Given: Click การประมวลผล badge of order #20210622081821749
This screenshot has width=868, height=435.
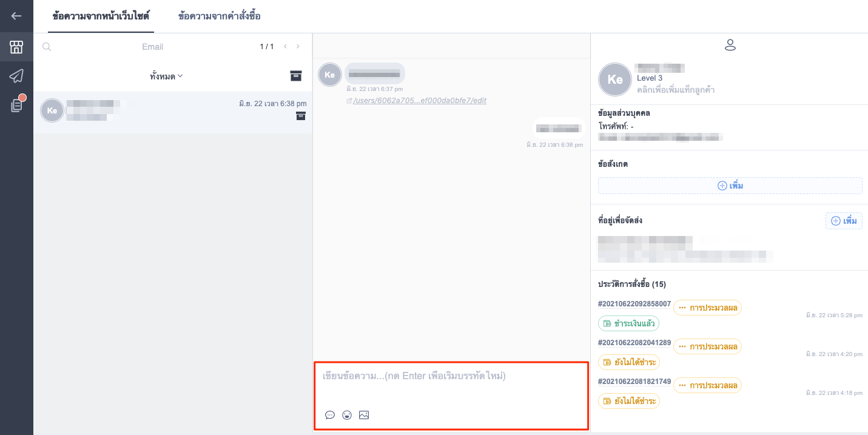Looking at the screenshot, I should coord(707,385).
